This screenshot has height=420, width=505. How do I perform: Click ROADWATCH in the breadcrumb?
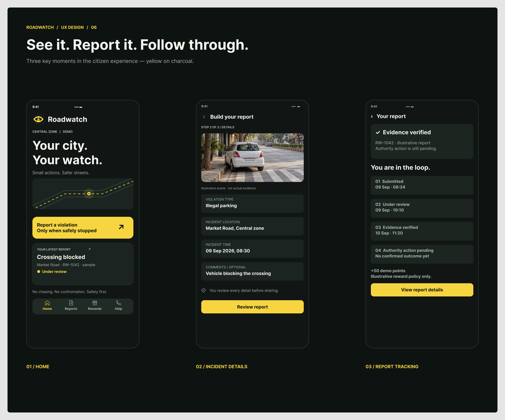40,27
